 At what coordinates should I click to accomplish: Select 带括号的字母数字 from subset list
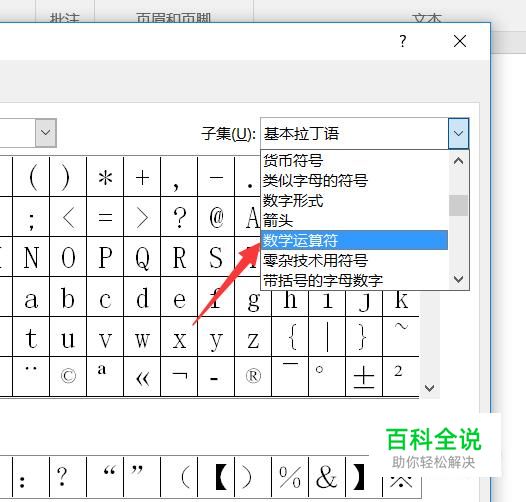(354, 280)
